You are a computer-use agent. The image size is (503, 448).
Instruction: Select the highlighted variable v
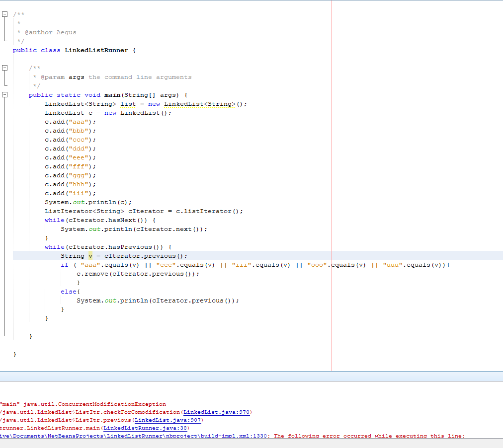point(90,255)
